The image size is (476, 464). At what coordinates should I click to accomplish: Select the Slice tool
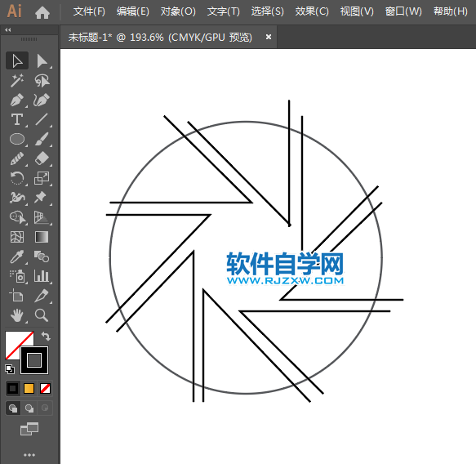pos(42,296)
